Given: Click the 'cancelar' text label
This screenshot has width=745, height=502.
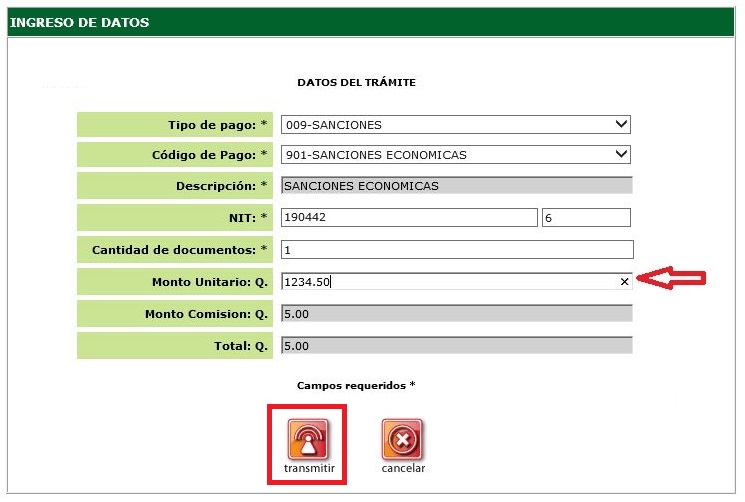Looking at the screenshot, I should point(403,468).
